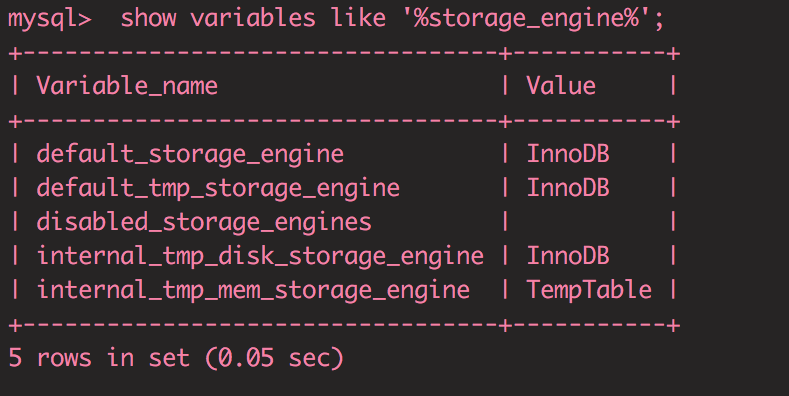The image size is (789, 396).
Task: Click the top table border line
Action: pos(344,53)
